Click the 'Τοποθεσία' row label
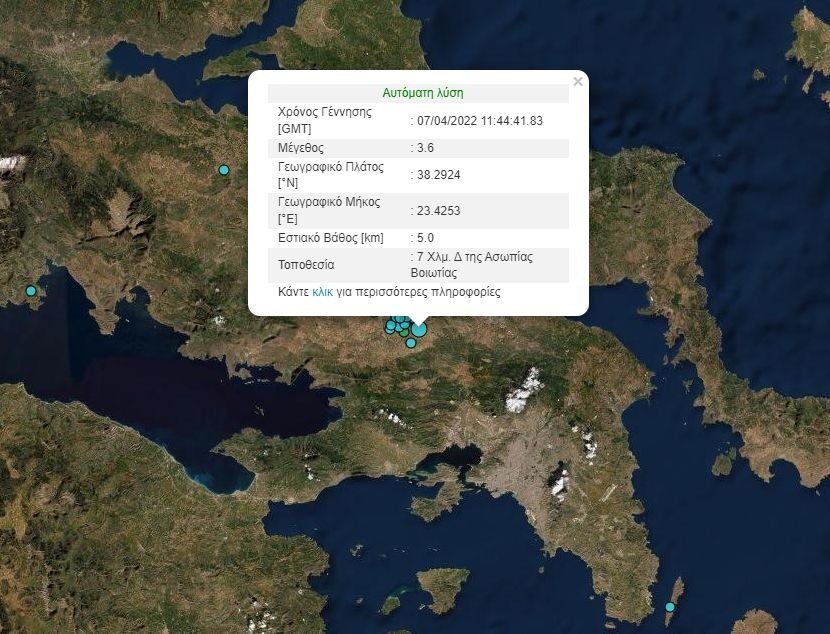This screenshot has width=830, height=634. pos(306,266)
